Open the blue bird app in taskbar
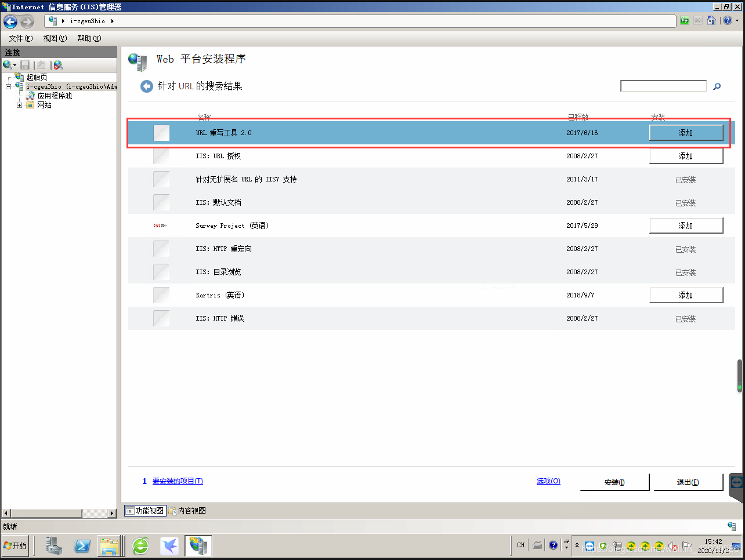745x560 pixels. 169,546
